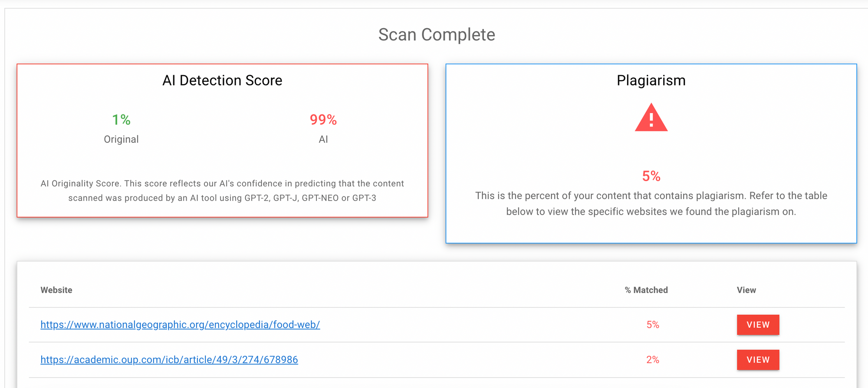Open the National Geographic food-web link

click(x=180, y=325)
